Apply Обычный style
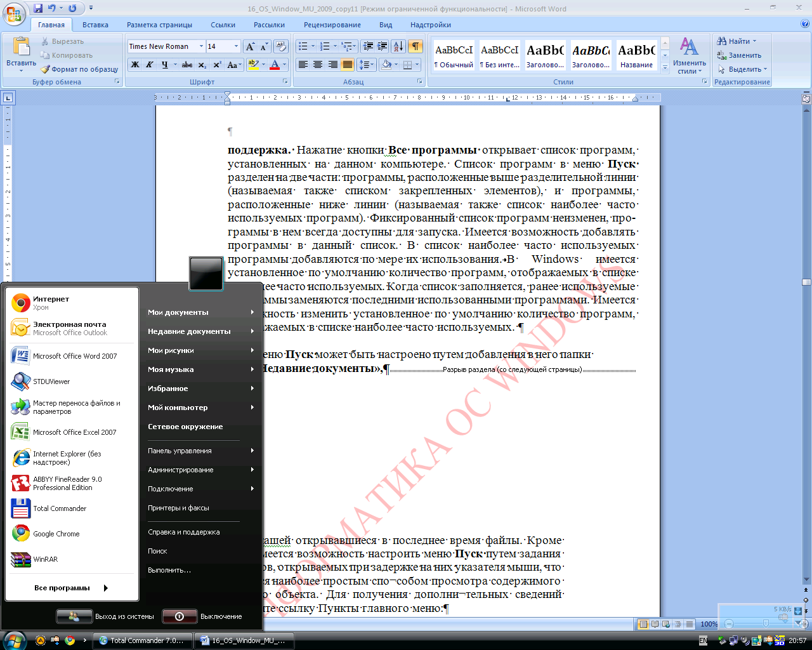This screenshot has width=812, height=650. [x=454, y=56]
